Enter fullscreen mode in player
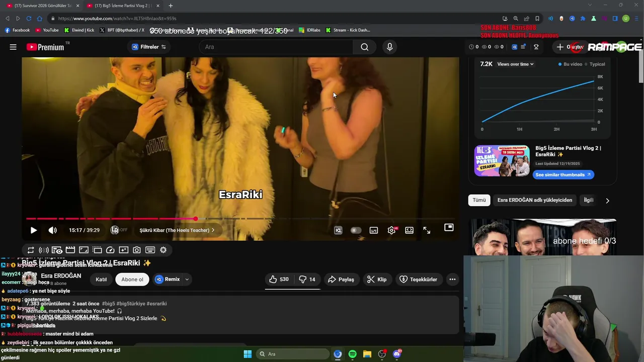 click(427, 230)
